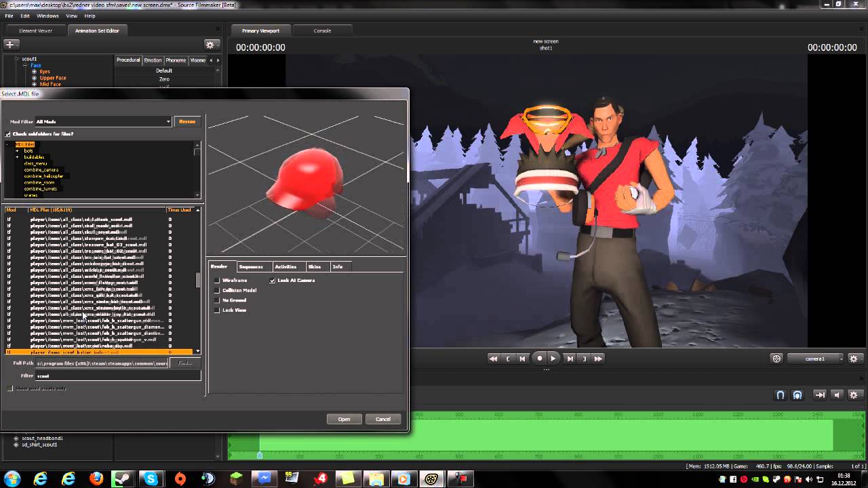
Task: Click Open in the MDL dialog
Action: pos(344,419)
